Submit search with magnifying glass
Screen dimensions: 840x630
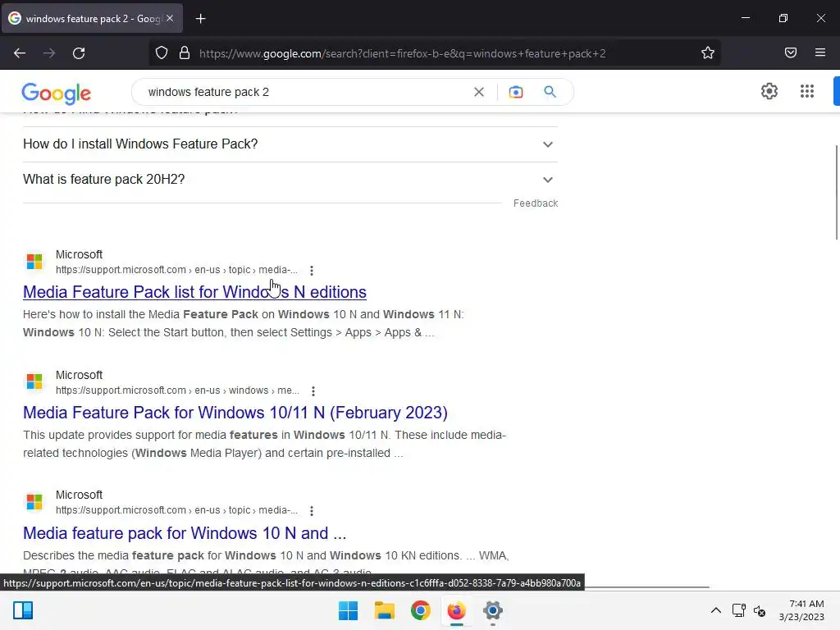[x=550, y=92]
